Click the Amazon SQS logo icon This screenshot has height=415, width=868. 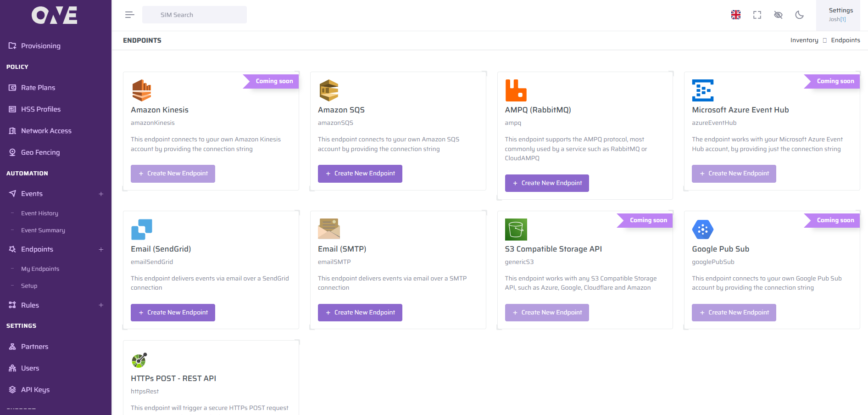click(x=329, y=90)
